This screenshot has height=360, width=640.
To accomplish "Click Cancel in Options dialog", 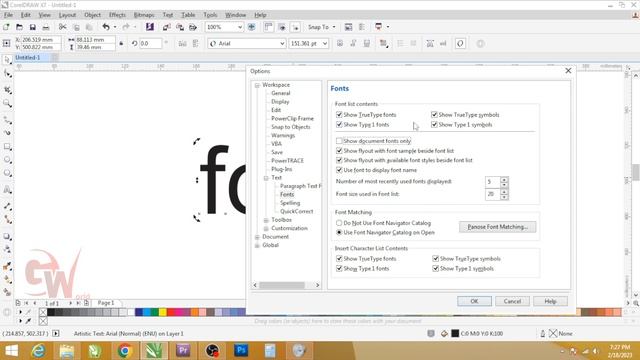I will 512,301.
